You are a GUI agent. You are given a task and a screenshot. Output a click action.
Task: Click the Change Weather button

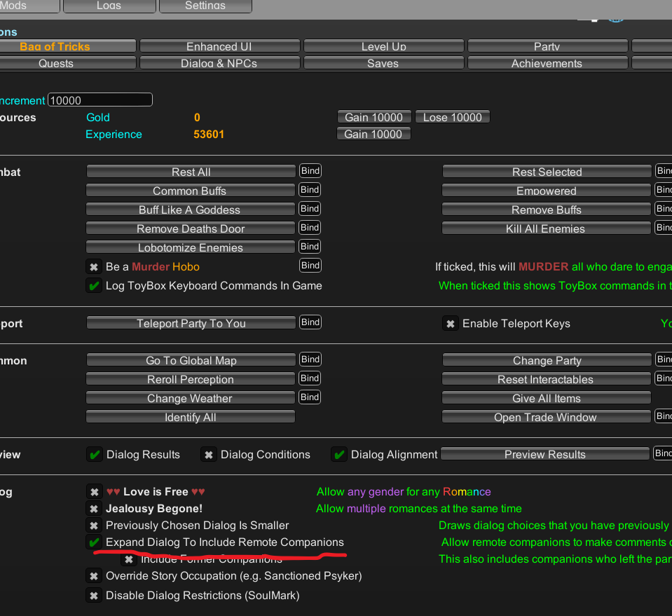tap(191, 398)
